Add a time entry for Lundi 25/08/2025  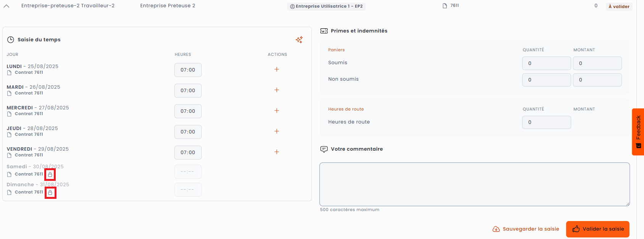click(277, 69)
